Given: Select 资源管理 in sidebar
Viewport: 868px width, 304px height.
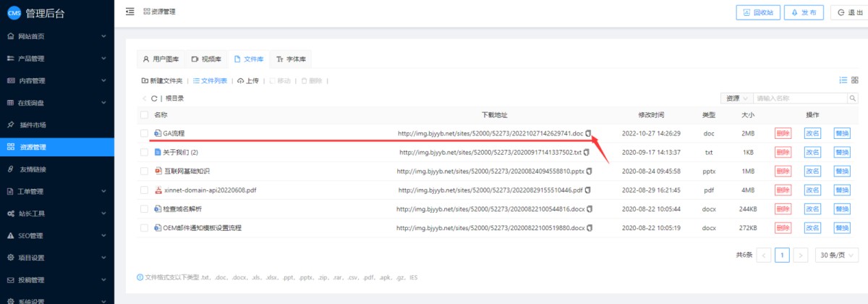Looking at the screenshot, I should tap(57, 148).
